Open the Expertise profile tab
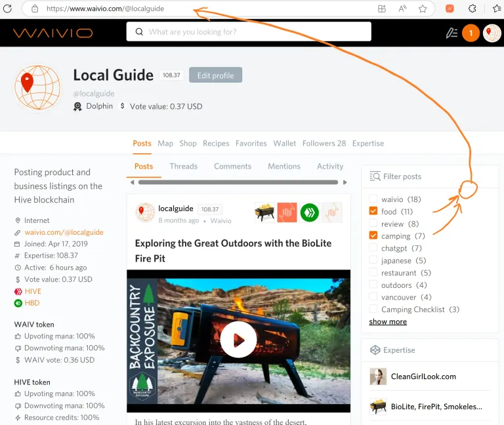The image size is (504, 425). [368, 143]
